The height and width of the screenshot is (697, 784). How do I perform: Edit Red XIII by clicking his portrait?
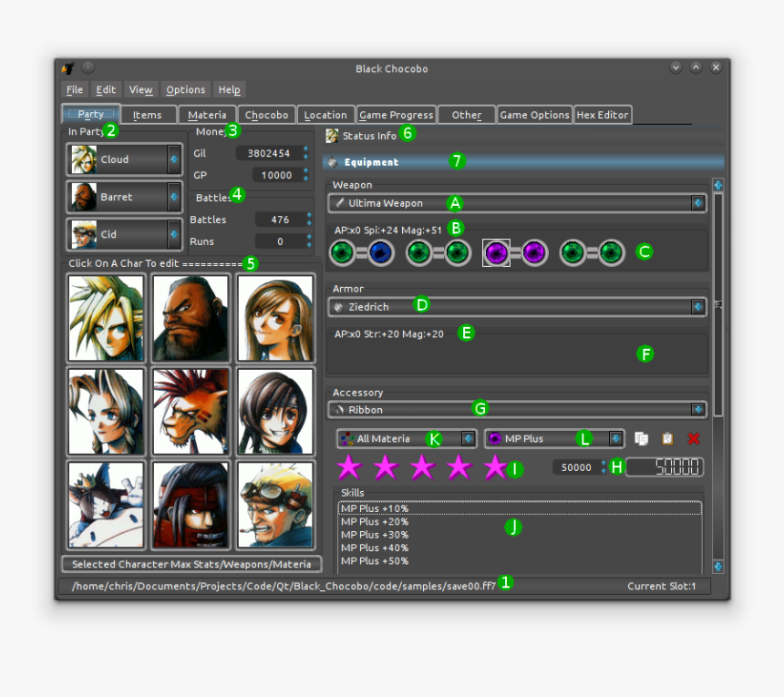coord(191,412)
